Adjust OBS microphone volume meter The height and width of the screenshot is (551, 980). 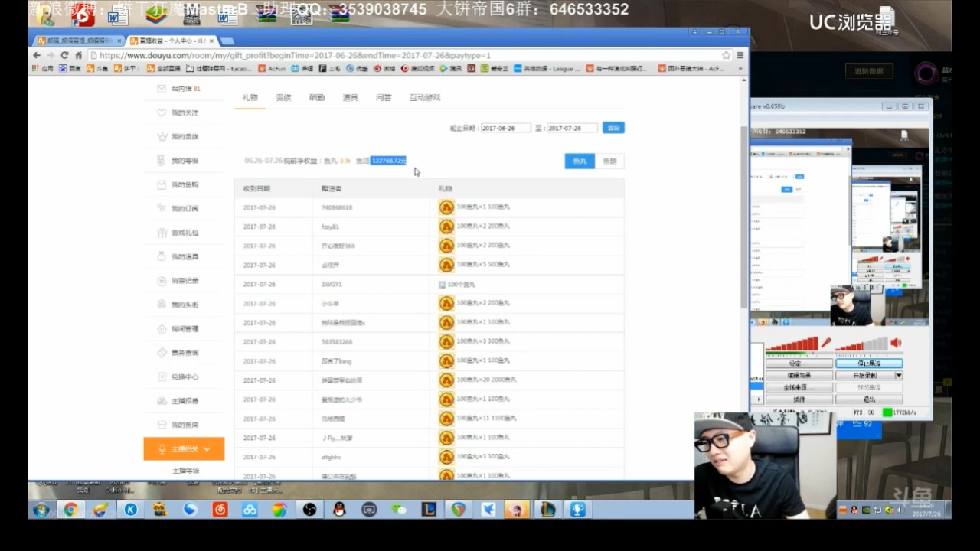pyautogui.click(x=792, y=344)
